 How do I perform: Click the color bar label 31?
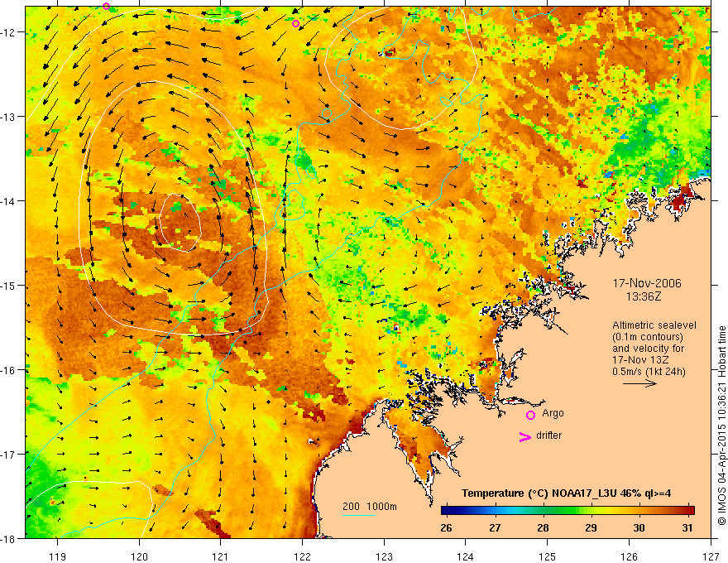687,527
